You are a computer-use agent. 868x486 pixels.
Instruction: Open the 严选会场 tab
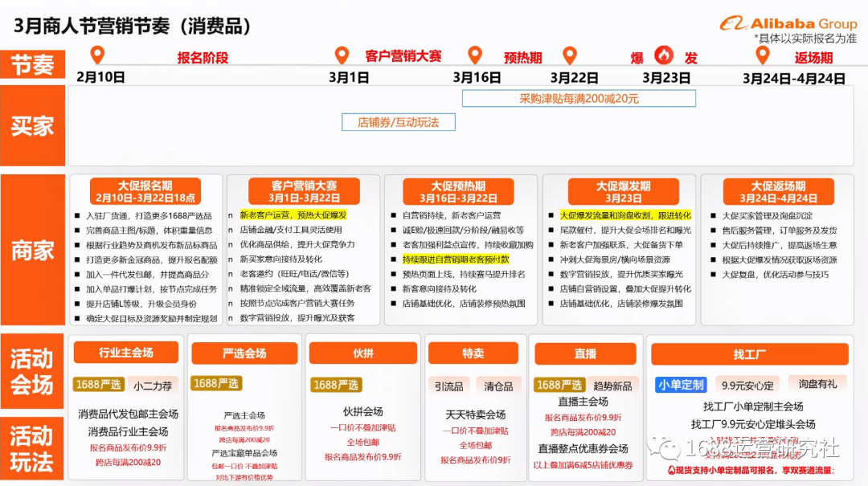(244, 353)
